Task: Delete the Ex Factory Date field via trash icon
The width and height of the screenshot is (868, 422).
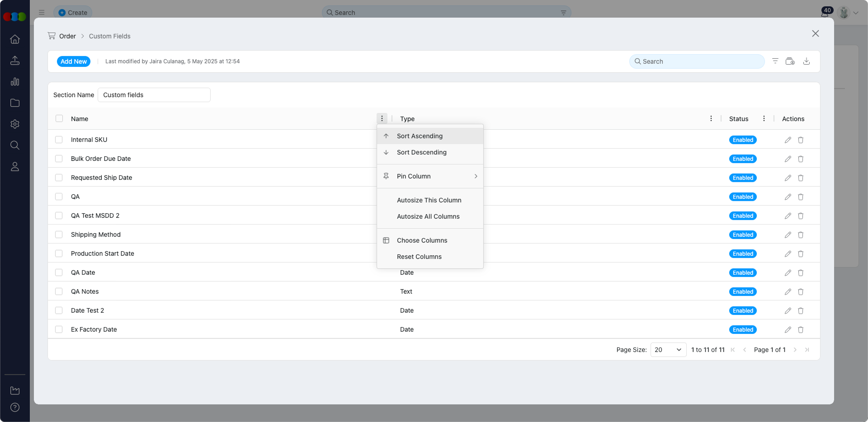Action: coord(801,329)
